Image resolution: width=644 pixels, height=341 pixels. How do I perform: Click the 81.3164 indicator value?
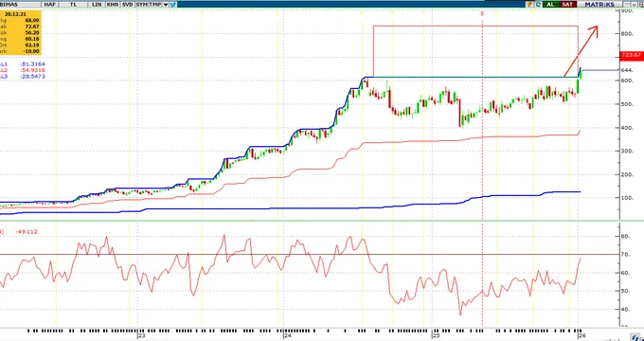pyautogui.click(x=33, y=64)
